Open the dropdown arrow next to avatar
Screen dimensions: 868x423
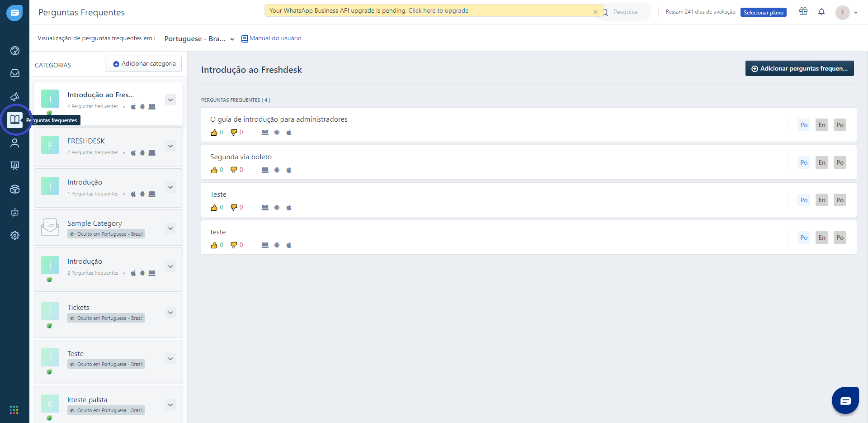(x=856, y=13)
